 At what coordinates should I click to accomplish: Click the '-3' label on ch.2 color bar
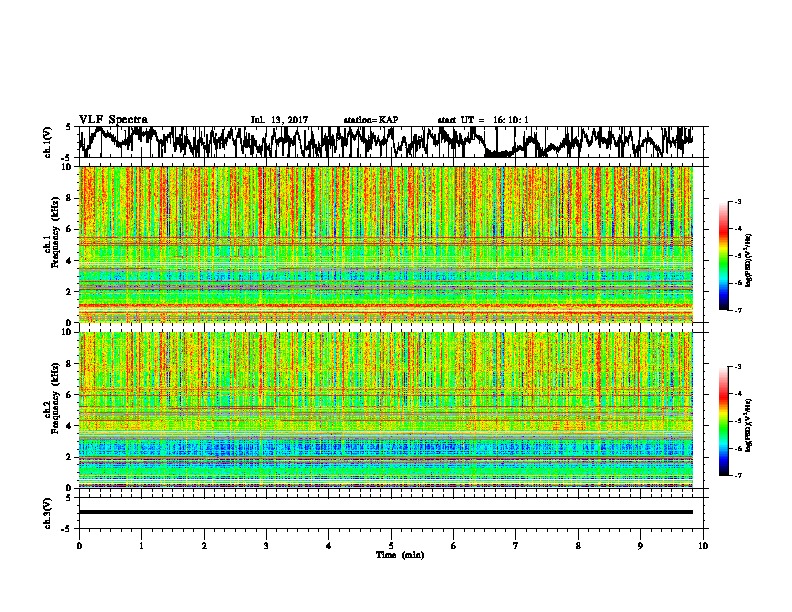click(738, 367)
